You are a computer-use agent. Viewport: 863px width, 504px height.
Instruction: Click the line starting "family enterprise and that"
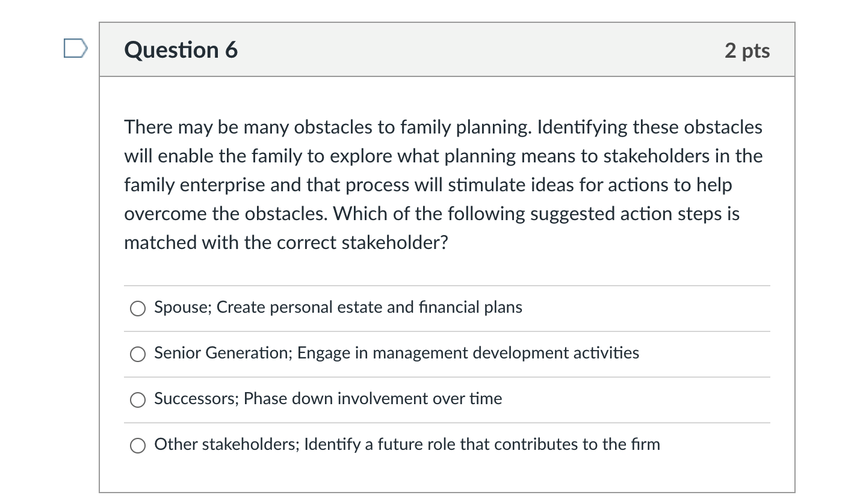pos(427,185)
